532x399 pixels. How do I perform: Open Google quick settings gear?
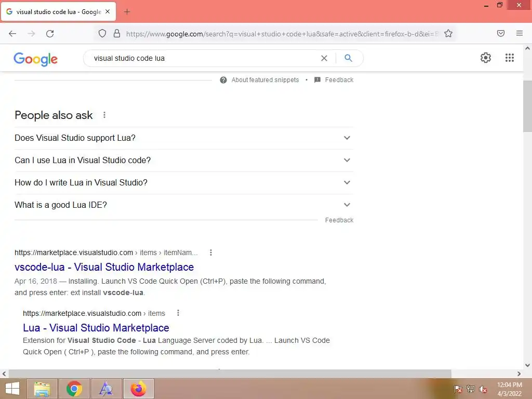click(x=486, y=58)
